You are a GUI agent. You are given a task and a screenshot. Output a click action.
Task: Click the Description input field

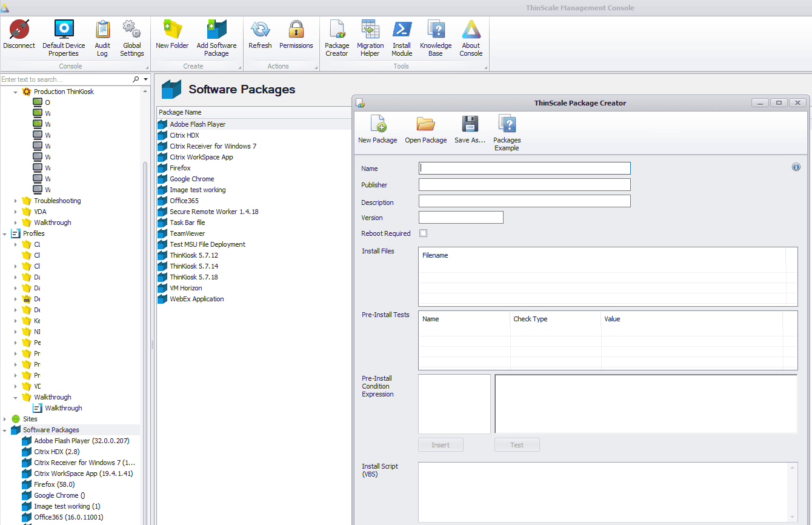[x=525, y=201]
